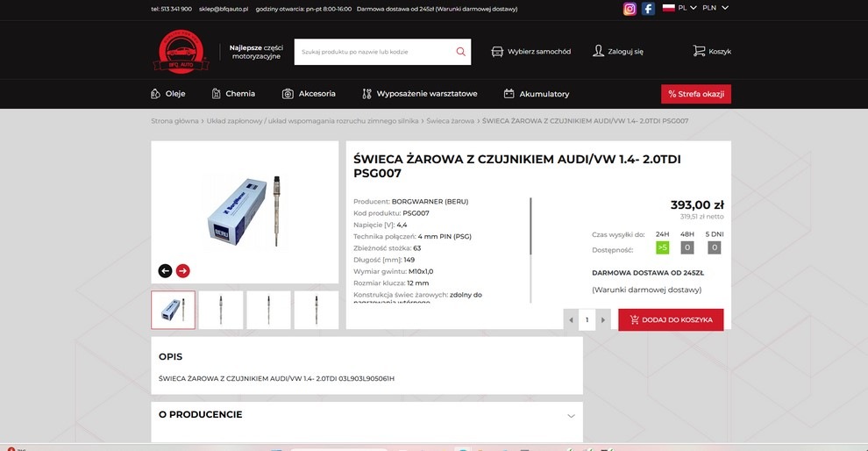Image resolution: width=868 pixels, height=451 pixels.
Task: Click the shopping cart icon beside Koszyk
Action: point(699,51)
